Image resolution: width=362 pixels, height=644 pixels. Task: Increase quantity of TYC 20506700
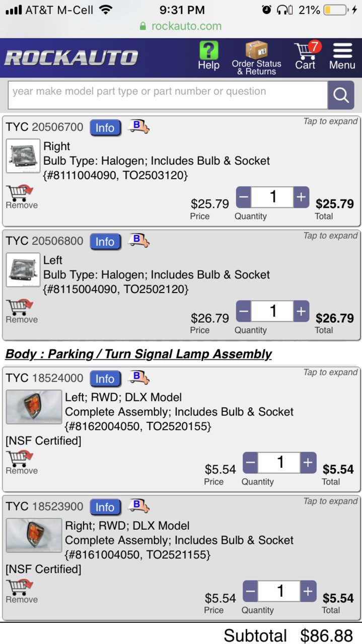click(x=301, y=197)
